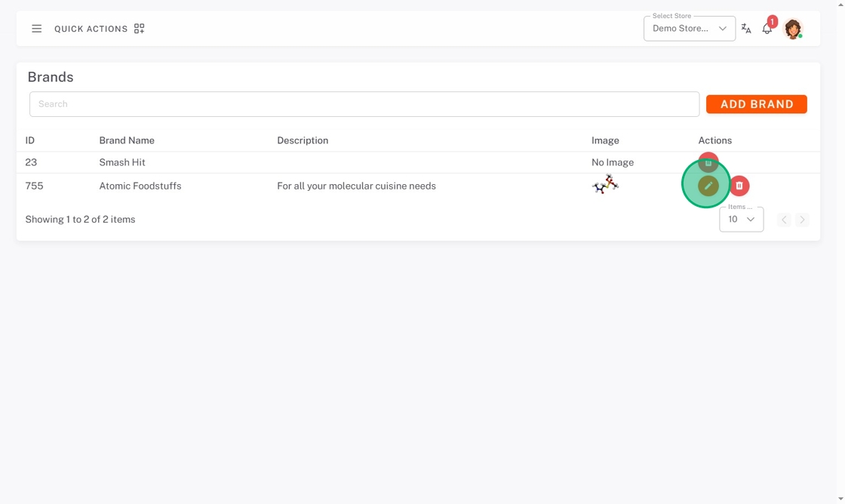The height and width of the screenshot is (504, 845).
Task: Click the ID column header
Action: 30,140
